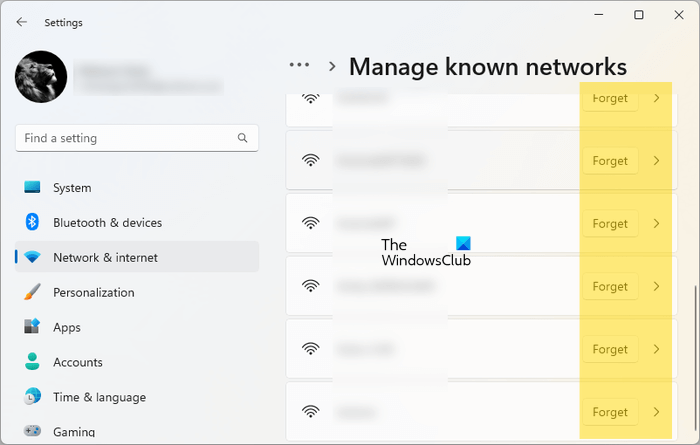Click the user profile avatar picture
This screenshot has width=700, height=445.
42,77
